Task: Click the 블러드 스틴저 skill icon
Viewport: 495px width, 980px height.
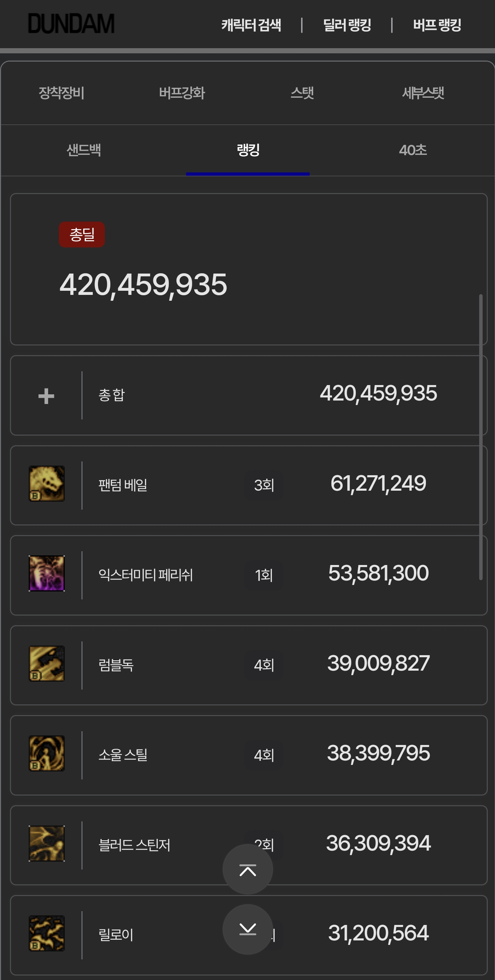Action: [x=47, y=843]
